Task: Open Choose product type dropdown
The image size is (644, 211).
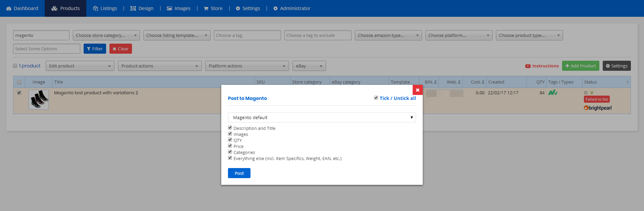Action: [x=530, y=35]
